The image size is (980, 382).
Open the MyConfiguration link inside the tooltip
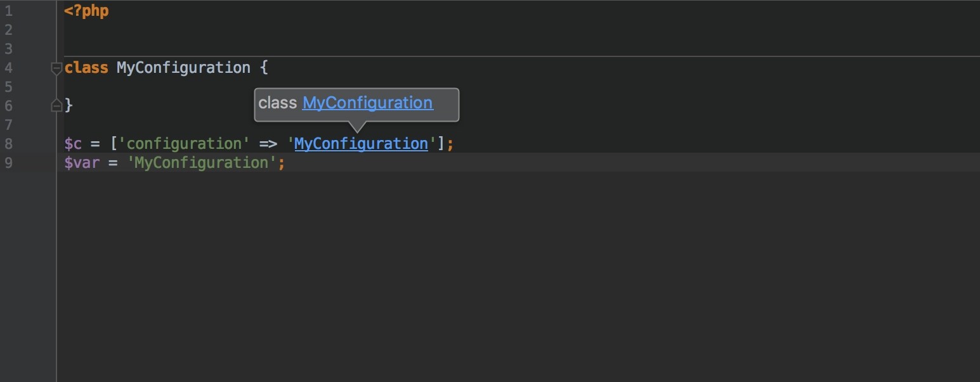coord(367,103)
